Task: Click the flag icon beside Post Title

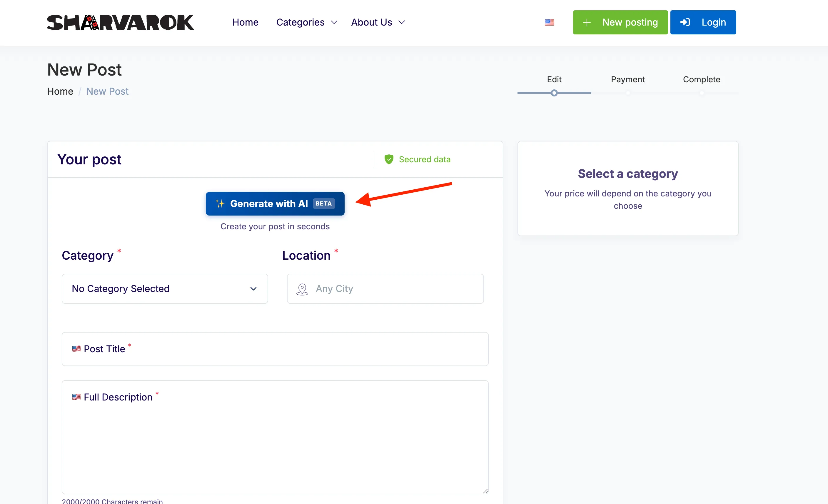Action: pos(76,349)
